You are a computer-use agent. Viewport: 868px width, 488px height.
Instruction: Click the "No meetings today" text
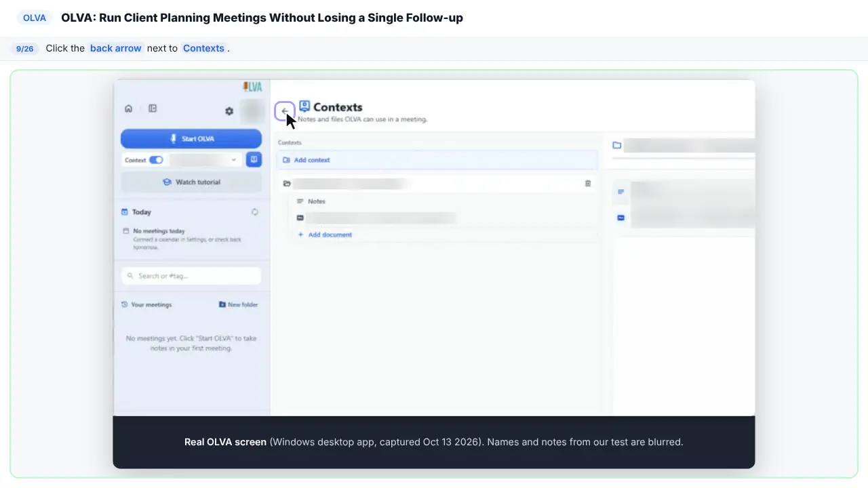pyautogui.click(x=159, y=231)
